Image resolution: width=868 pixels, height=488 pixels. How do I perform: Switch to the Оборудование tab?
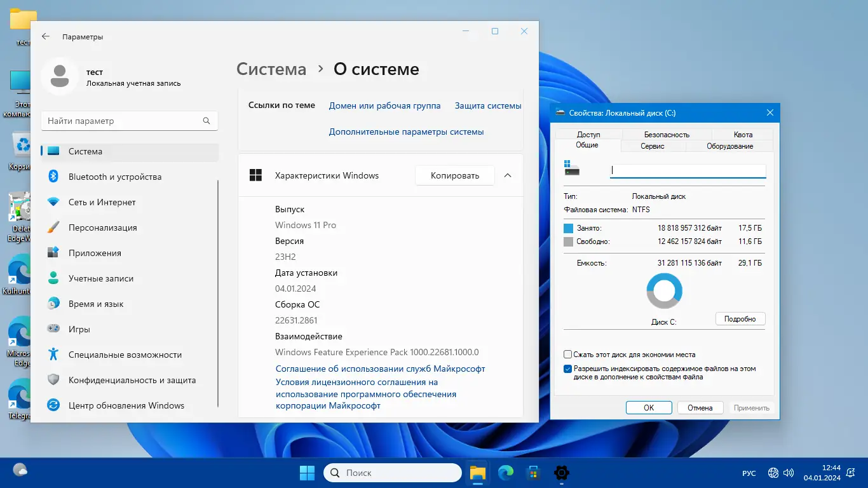pos(729,146)
